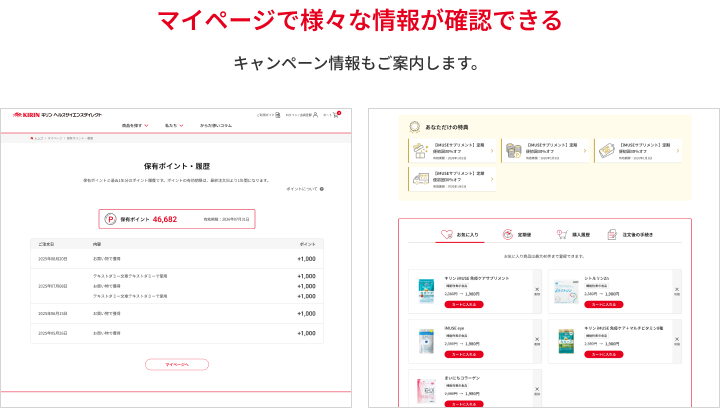Open the cart icon in header
This screenshot has height=408, width=720.
click(336, 115)
